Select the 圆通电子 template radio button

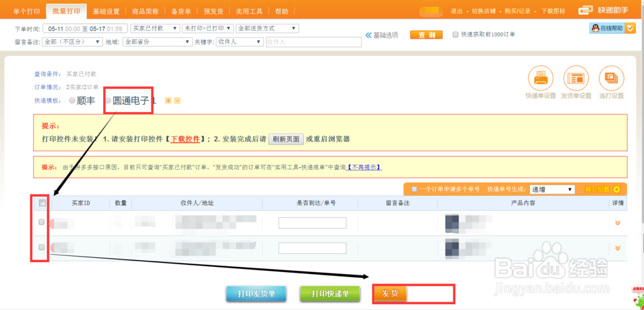(108, 100)
